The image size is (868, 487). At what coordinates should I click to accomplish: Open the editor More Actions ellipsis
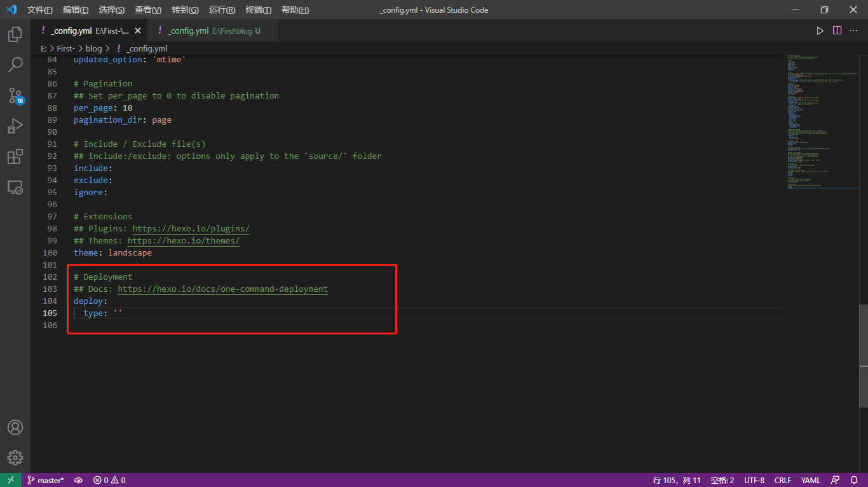(854, 31)
